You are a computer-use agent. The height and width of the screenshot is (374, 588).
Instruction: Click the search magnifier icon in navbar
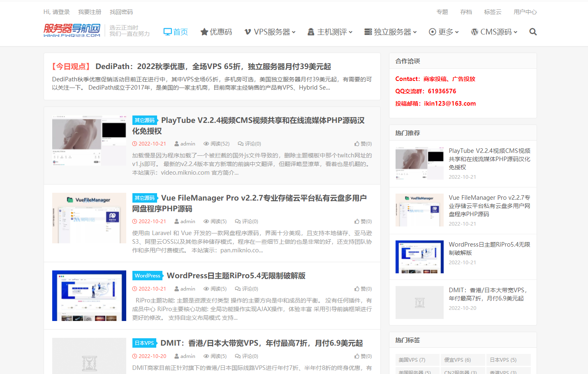coord(533,32)
